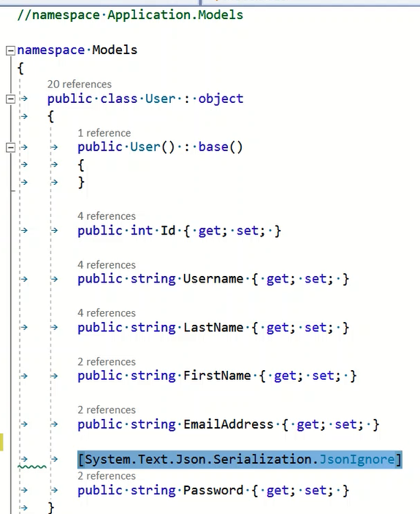
Task: Show the 2 references above EmailAddress property
Action: [x=106, y=410]
